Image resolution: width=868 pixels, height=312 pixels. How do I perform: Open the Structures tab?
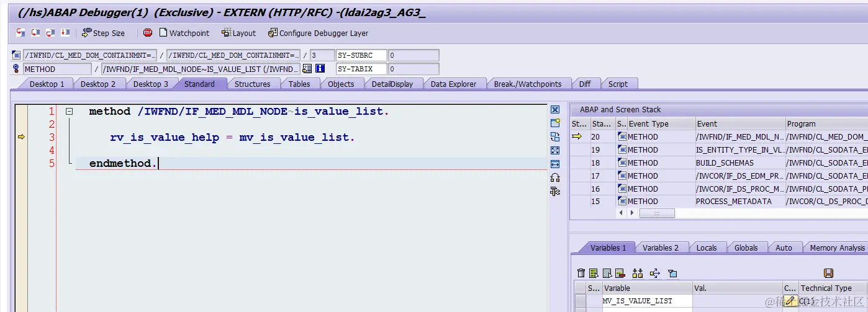click(252, 84)
